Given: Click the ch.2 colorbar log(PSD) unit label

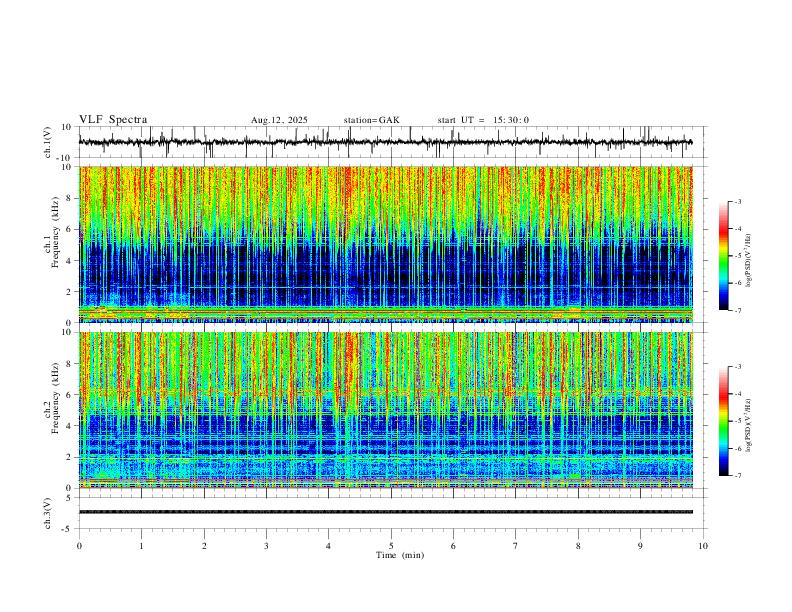Looking at the screenshot, I should [x=749, y=426].
